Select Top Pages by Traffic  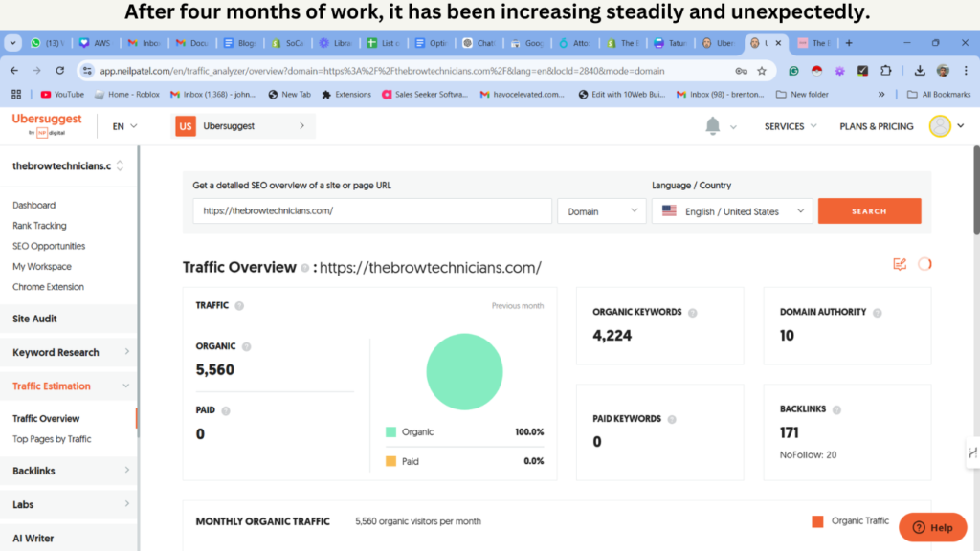click(52, 439)
